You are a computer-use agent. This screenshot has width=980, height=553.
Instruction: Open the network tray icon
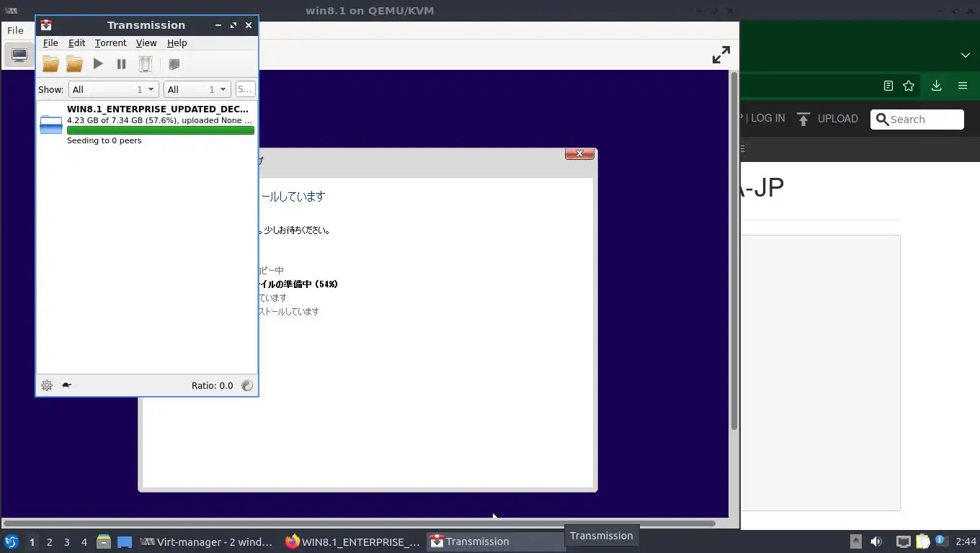point(903,541)
